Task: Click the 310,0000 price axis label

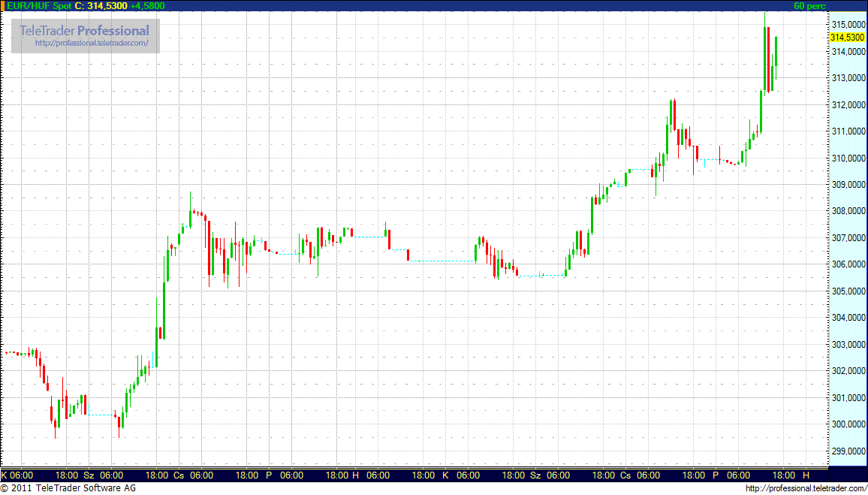Action: click(x=848, y=158)
